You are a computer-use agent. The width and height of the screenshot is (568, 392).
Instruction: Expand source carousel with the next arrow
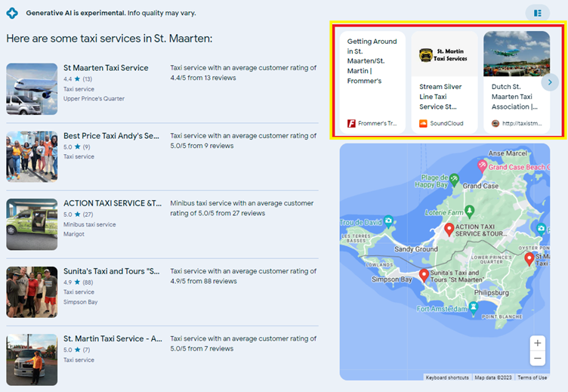point(550,82)
